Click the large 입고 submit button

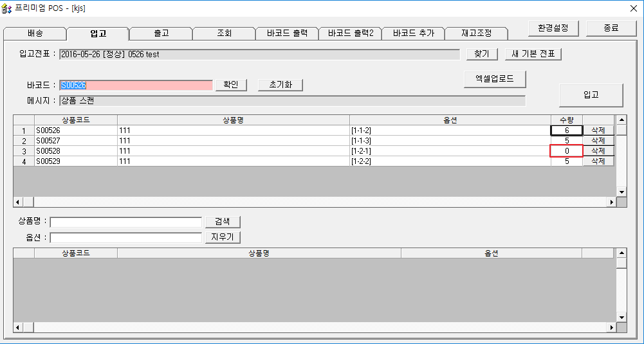[x=591, y=95]
